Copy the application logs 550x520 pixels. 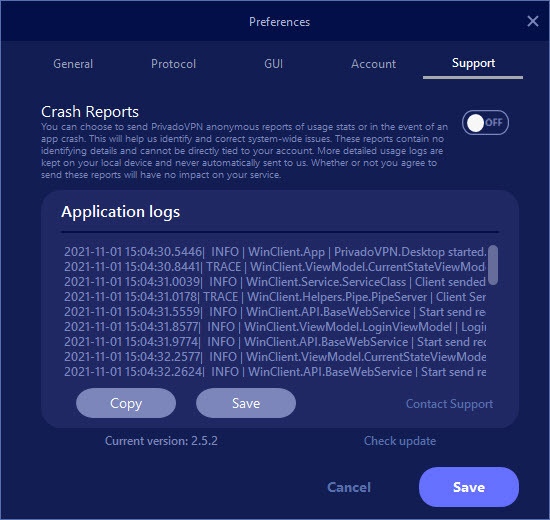(x=126, y=403)
